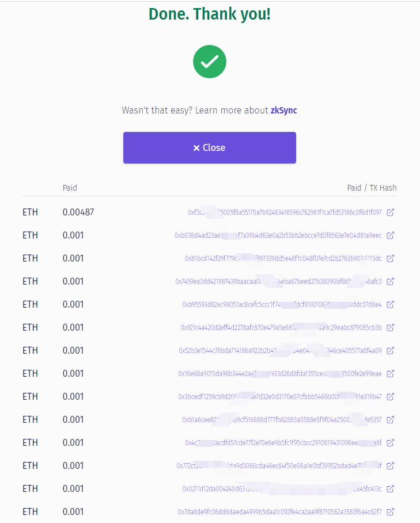Open external link icon beside hash 0x0211d12d
This screenshot has width=420, height=523.
pos(390,489)
